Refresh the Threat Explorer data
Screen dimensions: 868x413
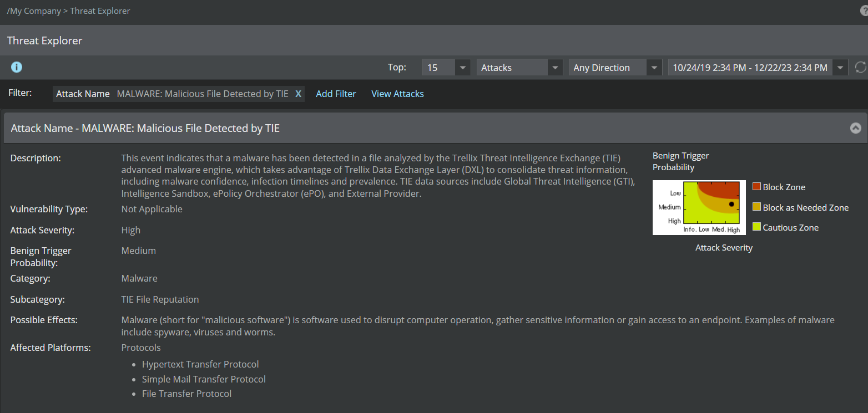point(860,67)
